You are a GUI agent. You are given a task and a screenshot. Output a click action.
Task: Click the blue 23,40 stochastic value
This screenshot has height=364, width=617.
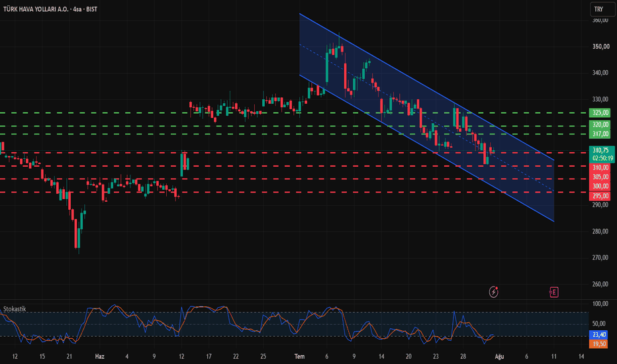[598, 334]
